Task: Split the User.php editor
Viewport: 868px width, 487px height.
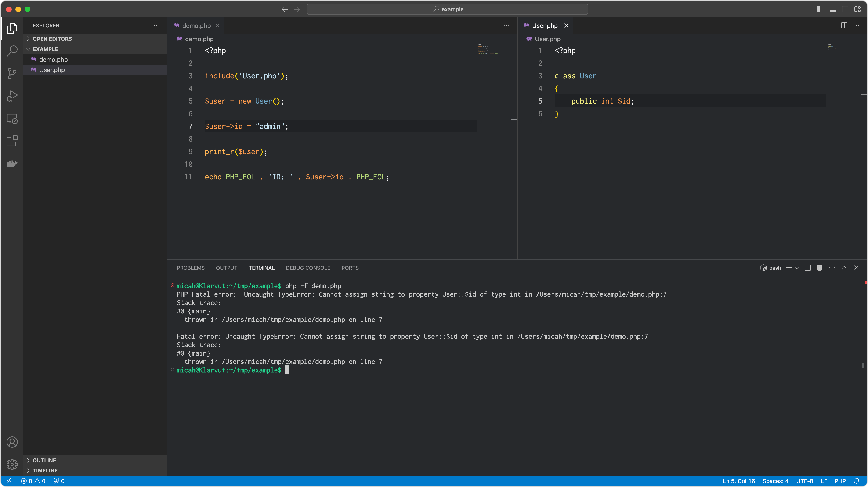Action: tap(844, 25)
